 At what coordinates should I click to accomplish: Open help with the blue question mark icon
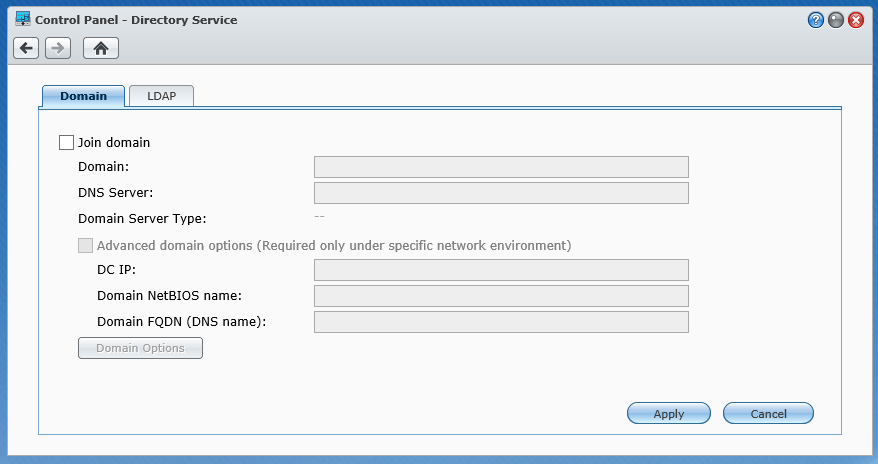coord(816,20)
